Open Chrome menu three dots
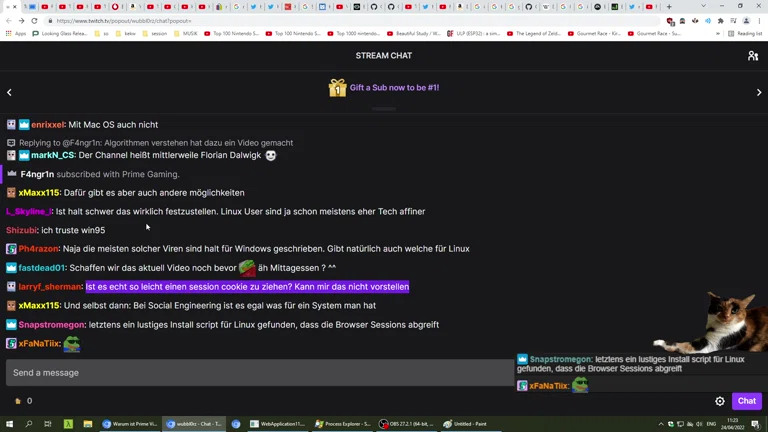The width and height of the screenshot is (768, 432). (x=759, y=21)
